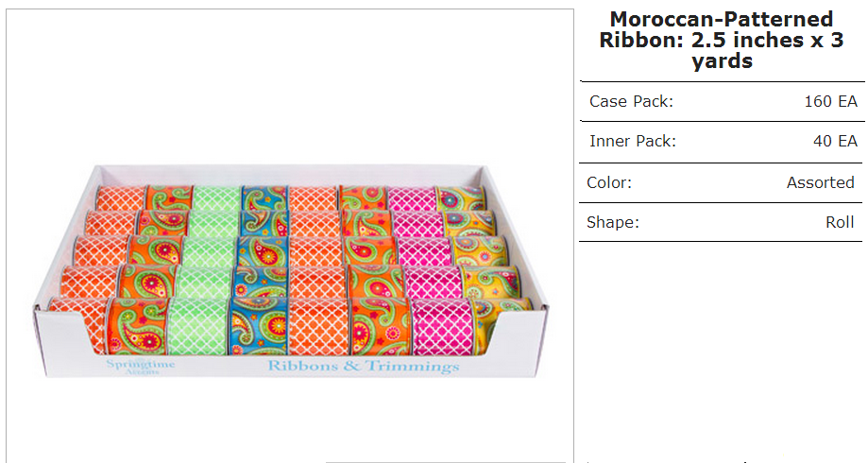Pick the green lattice ribbon in back row
This screenshot has height=463, width=868.
(217, 198)
